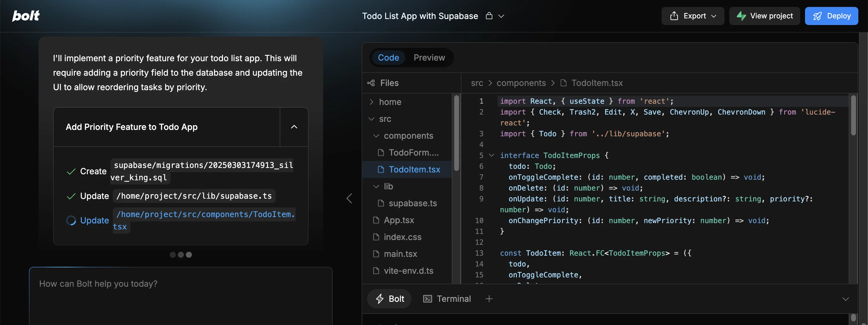This screenshot has width=868, height=325.
Task: Collapse the src folder
Action: (371, 119)
